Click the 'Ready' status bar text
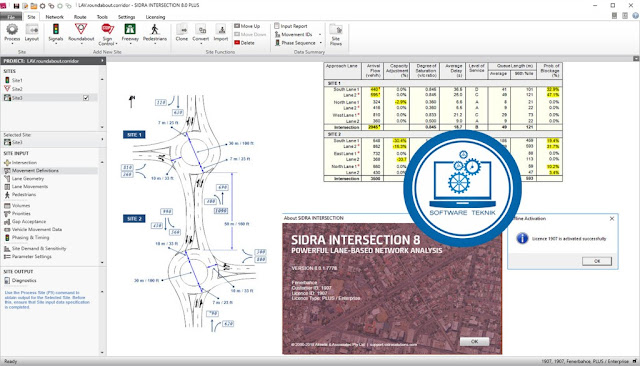The image size is (640, 366). (x=10, y=361)
